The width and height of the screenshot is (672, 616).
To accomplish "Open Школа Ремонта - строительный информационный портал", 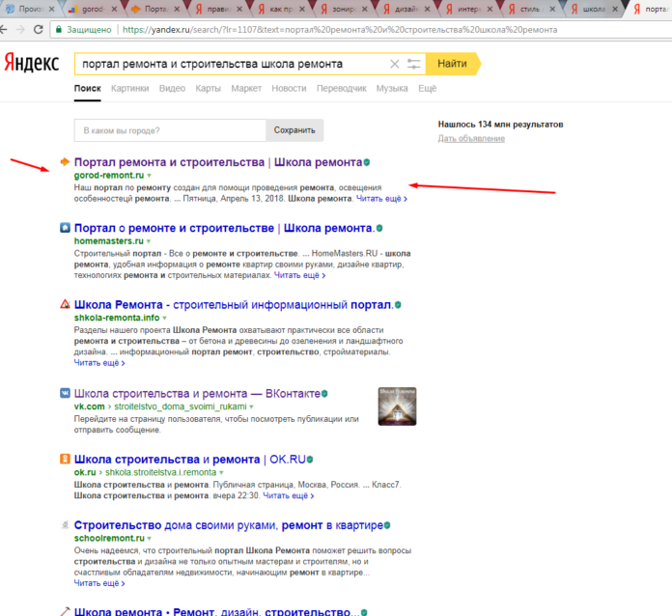I will click(234, 305).
